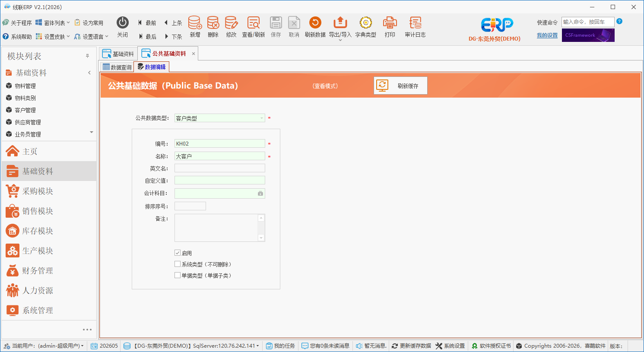Open 物料管理 in sidebar
644x352 pixels.
click(25, 86)
